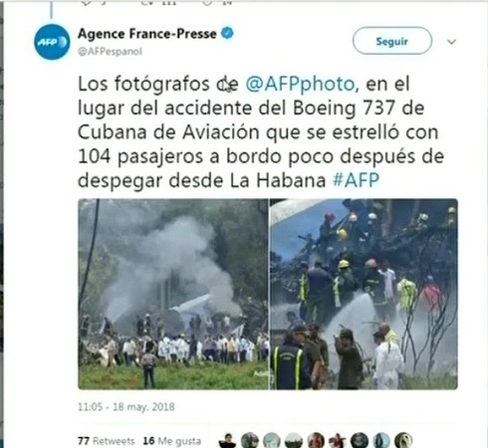Open the second liker's avatar
The width and height of the screenshot is (488, 448).
pos(250,441)
